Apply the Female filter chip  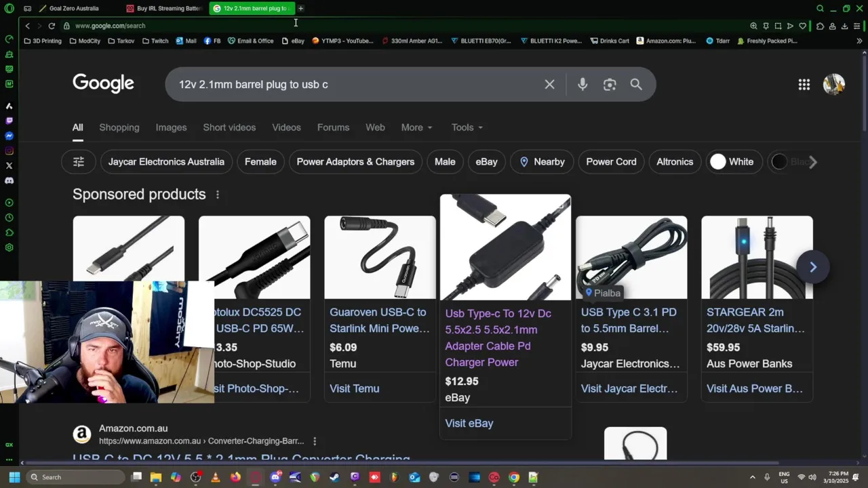(260, 162)
